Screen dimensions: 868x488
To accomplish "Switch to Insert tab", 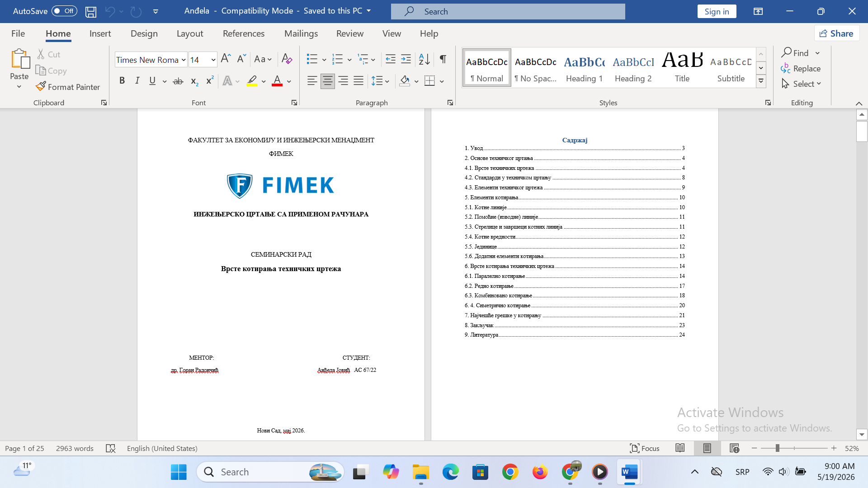I will [x=100, y=33].
